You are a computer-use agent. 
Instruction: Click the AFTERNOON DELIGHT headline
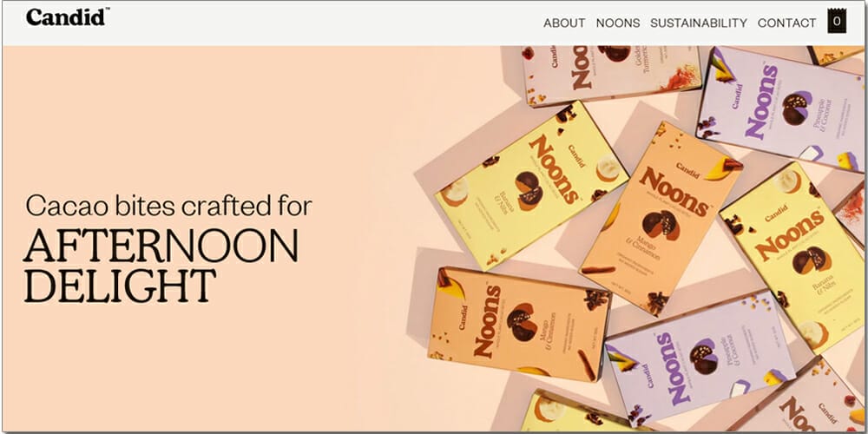coord(161,265)
